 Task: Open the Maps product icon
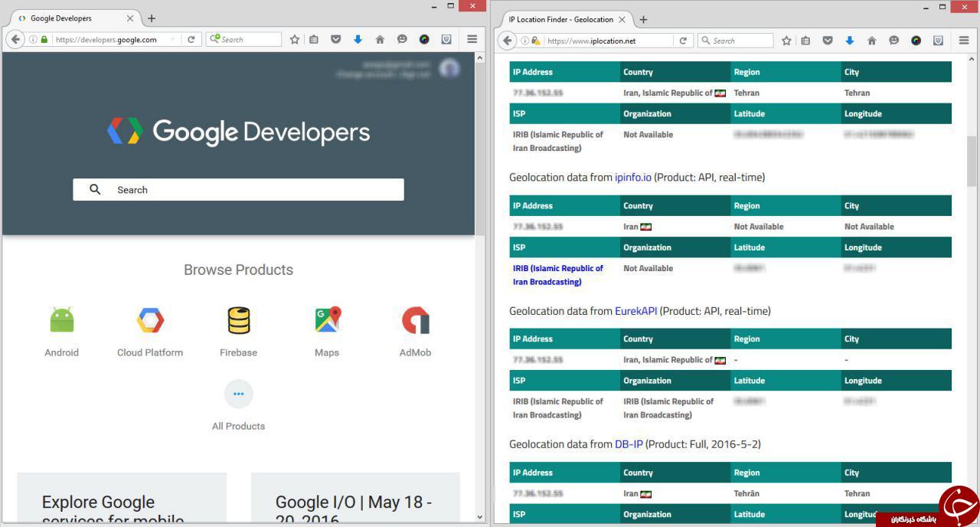point(327,320)
